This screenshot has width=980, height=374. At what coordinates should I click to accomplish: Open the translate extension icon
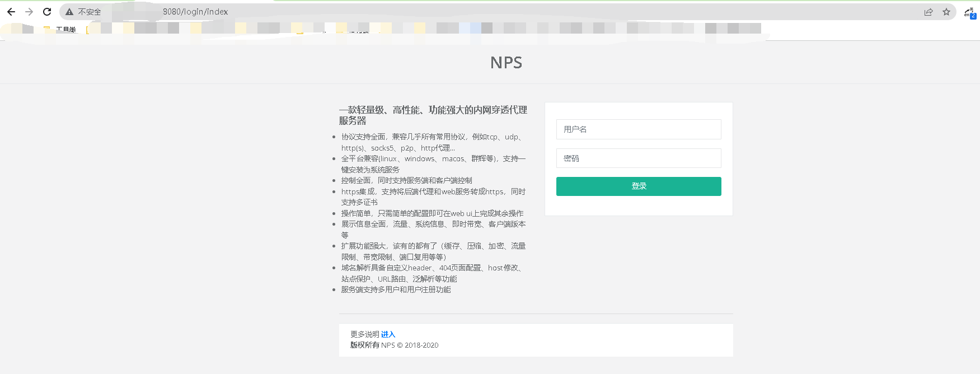pos(969,12)
